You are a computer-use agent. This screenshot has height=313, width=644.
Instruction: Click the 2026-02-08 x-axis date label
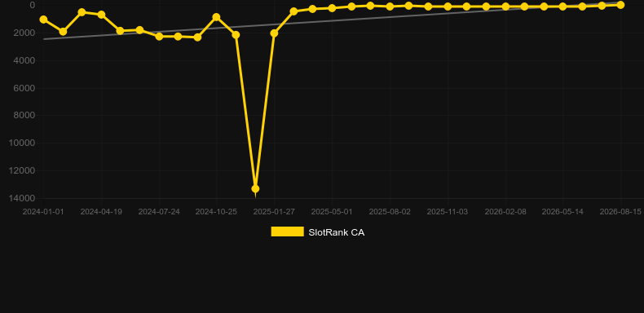505,212
